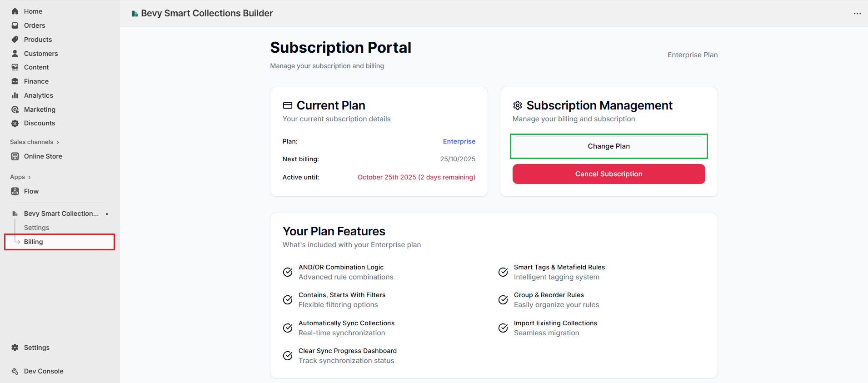The width and height of the screenshot is (868, 383).
Task: Open the Content section
Action: coord(36,67)
